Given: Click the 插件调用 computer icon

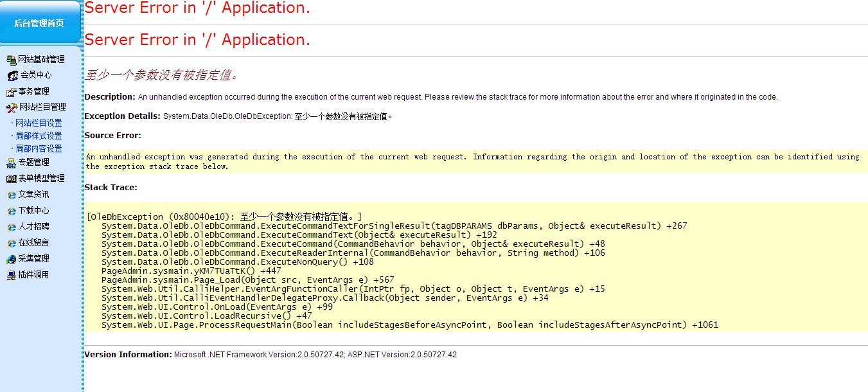Looking at the screenshot, I should 11,275.
